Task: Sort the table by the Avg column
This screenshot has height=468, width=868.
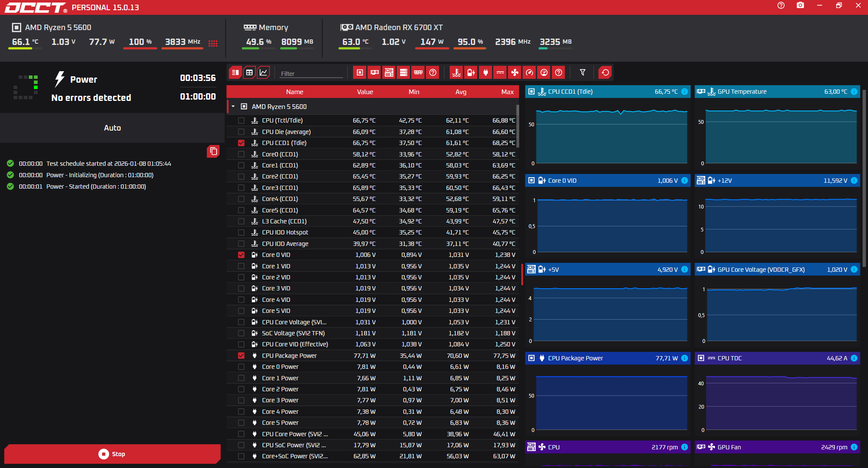Action: 461,92
